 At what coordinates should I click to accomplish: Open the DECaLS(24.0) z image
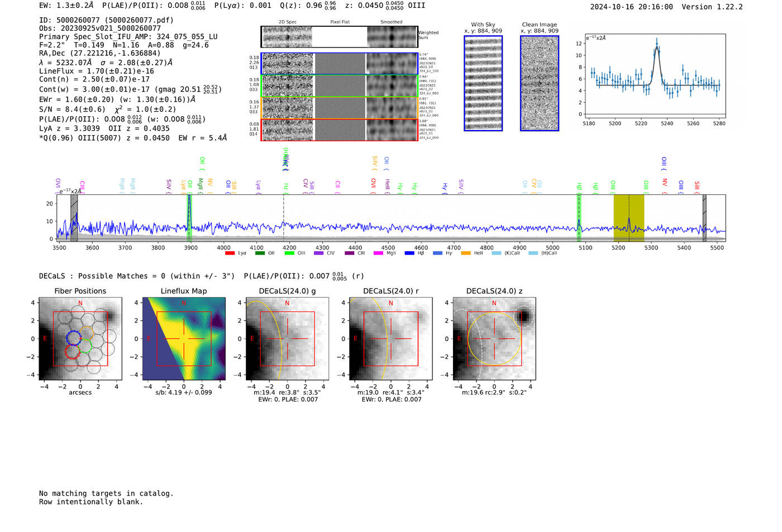coord(494,339)
